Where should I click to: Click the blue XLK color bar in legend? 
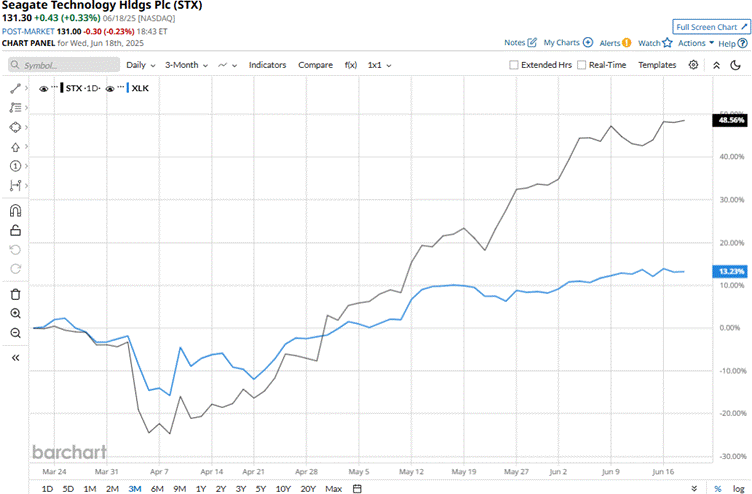[x=128, y=88]
